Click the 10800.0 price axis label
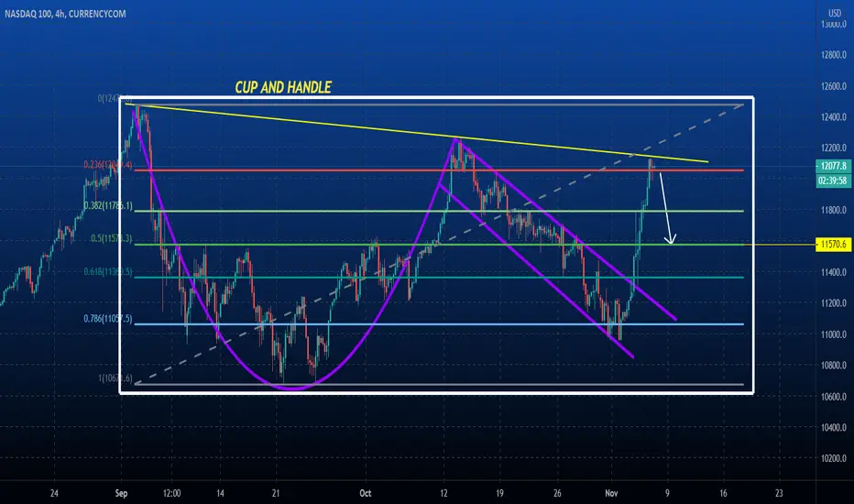Image resolution: width=854 pixels, height=504 pixels. pyautogui.click(x=834, y=365)
